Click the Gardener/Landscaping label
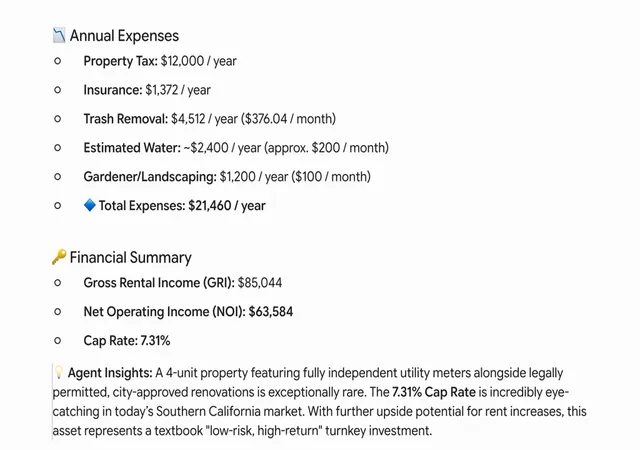This screenshot has height=450, width=640. pyautogui.click(x=150, y=177)
